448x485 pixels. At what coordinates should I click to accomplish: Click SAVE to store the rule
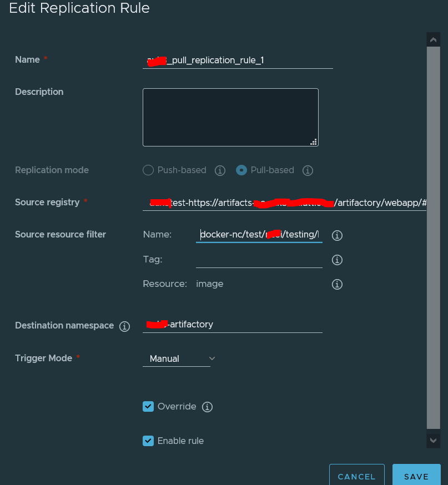pyautogui.click(x=416, y=475)
